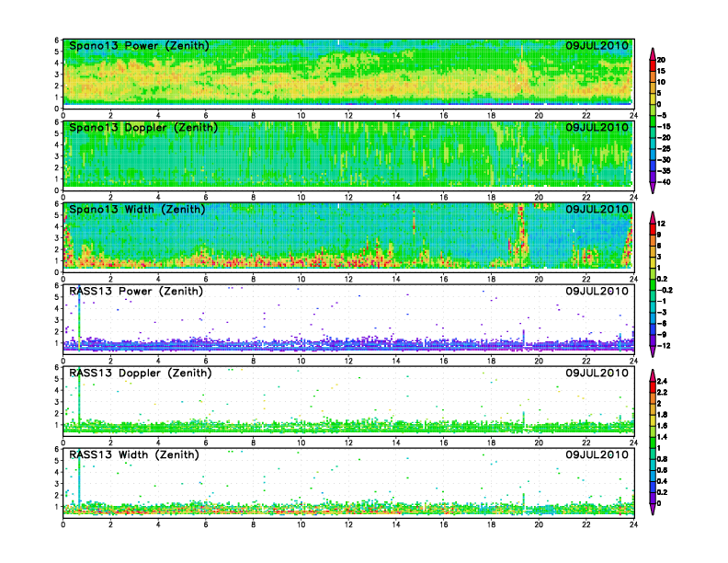This screenshot has width=728, height=563.
Task: Select the 09JUL2010 date in RASS13 Doppler panel
Action: tap(597, 373)
